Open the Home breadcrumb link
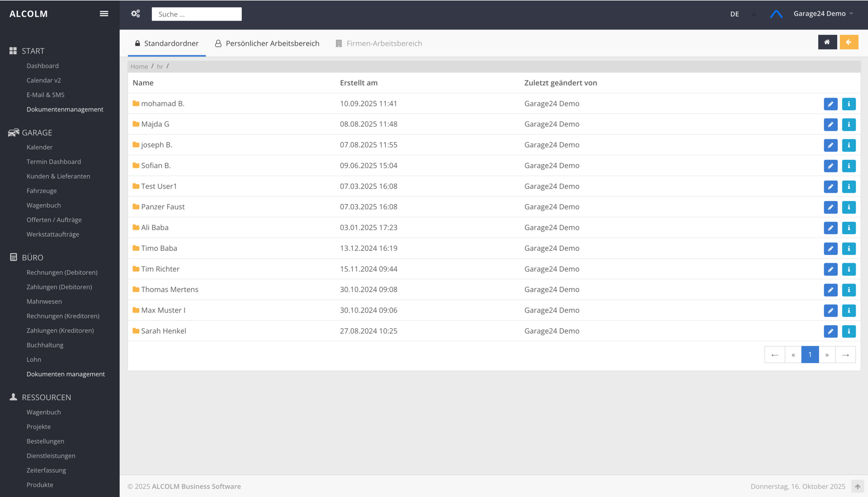This screenshot has height=497, width=868. coord(139,66)
